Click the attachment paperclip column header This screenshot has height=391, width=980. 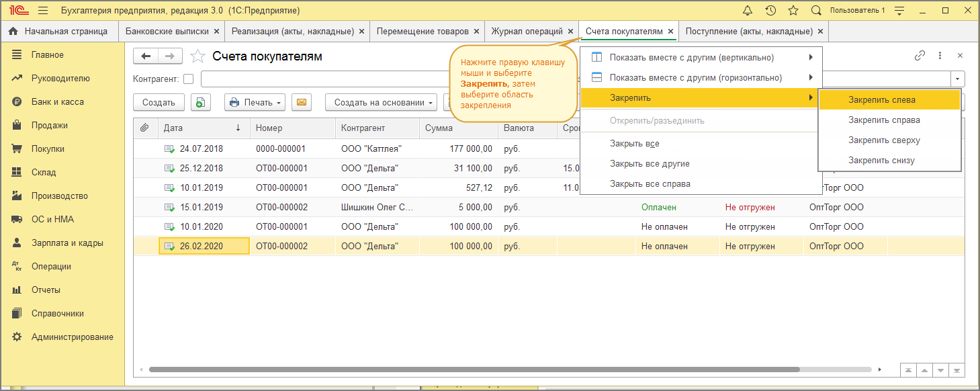(144, 128)
